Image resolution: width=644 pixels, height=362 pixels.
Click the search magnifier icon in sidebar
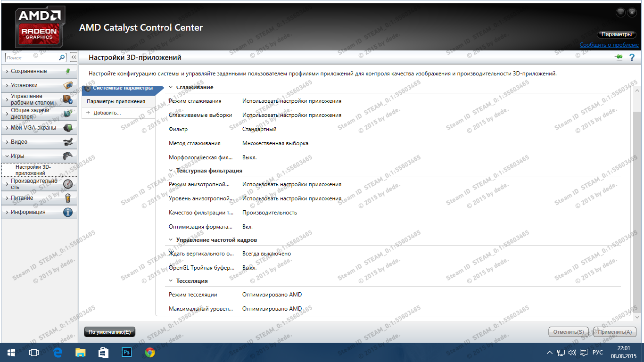click(62, 58)
